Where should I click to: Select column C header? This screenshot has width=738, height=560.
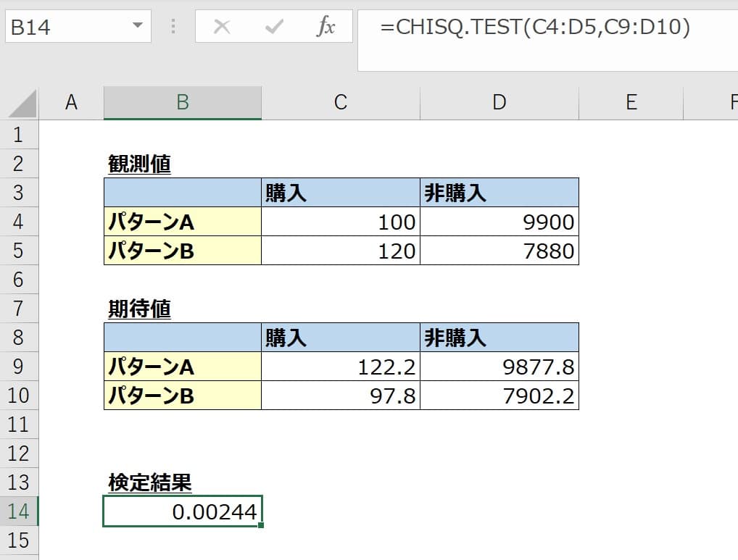tap(340, 103)
